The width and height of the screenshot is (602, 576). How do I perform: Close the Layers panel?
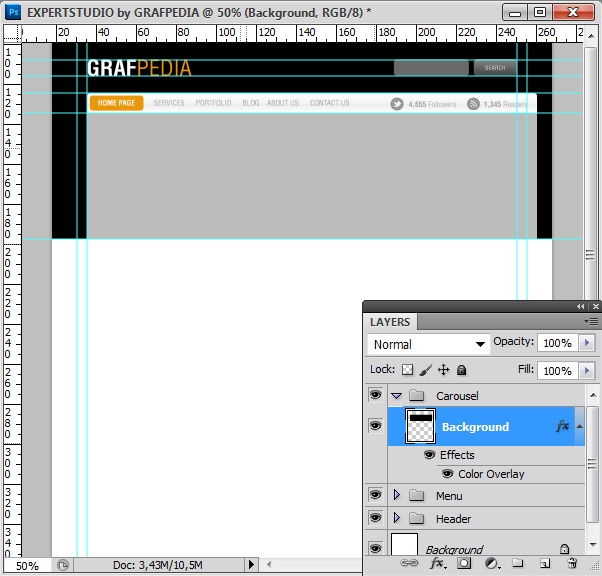click(595, 306)
